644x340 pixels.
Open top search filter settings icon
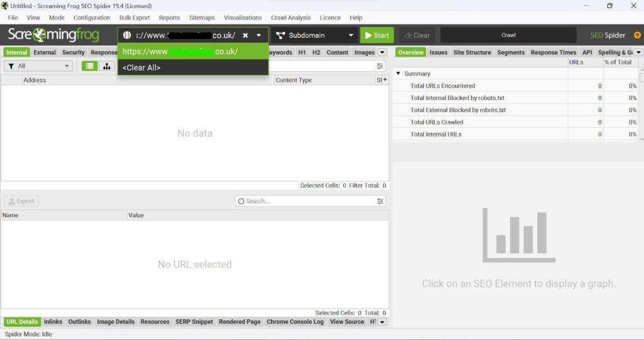point(380,65)
